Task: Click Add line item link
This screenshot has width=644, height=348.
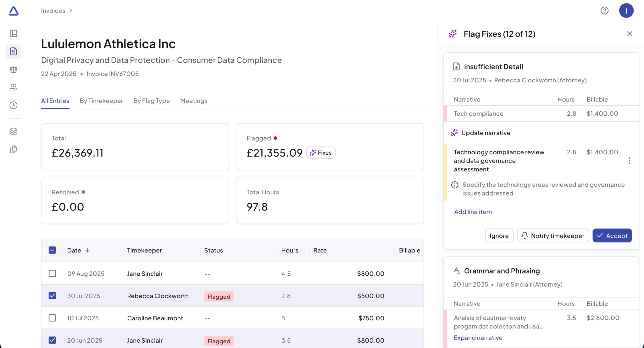Action: [473, 212]
